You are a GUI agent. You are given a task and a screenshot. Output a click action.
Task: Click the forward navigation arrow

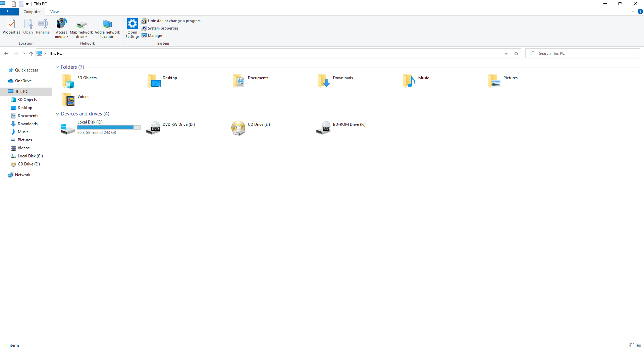(x=16, y=53)
